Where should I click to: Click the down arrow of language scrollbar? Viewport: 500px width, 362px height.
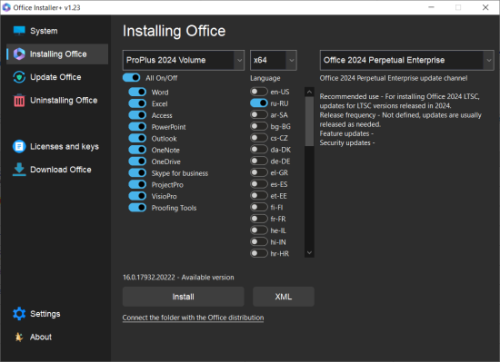click(309, 253)
